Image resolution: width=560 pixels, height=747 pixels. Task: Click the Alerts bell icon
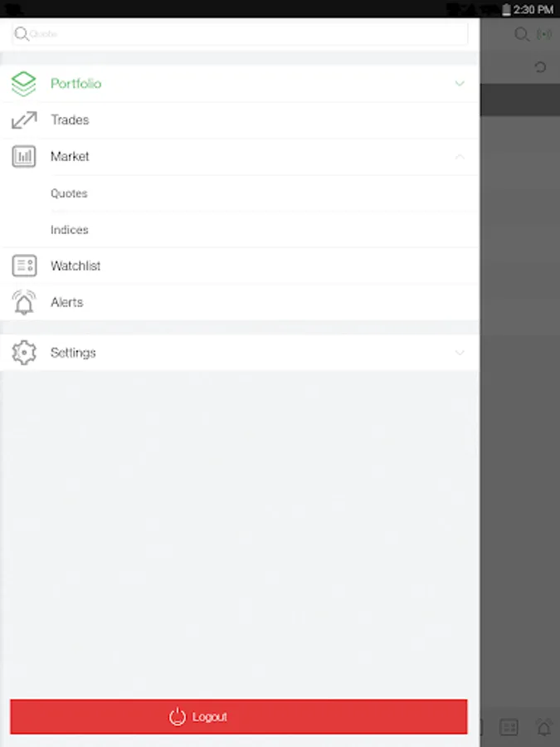(x=24, y=302)
